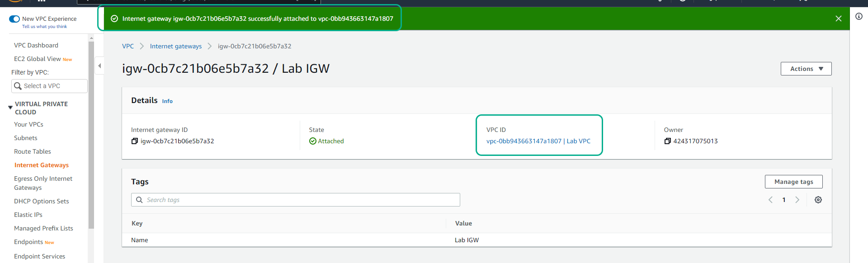Open tags table preferences gear
Screen dimensions: 868x263
(818, 200)
